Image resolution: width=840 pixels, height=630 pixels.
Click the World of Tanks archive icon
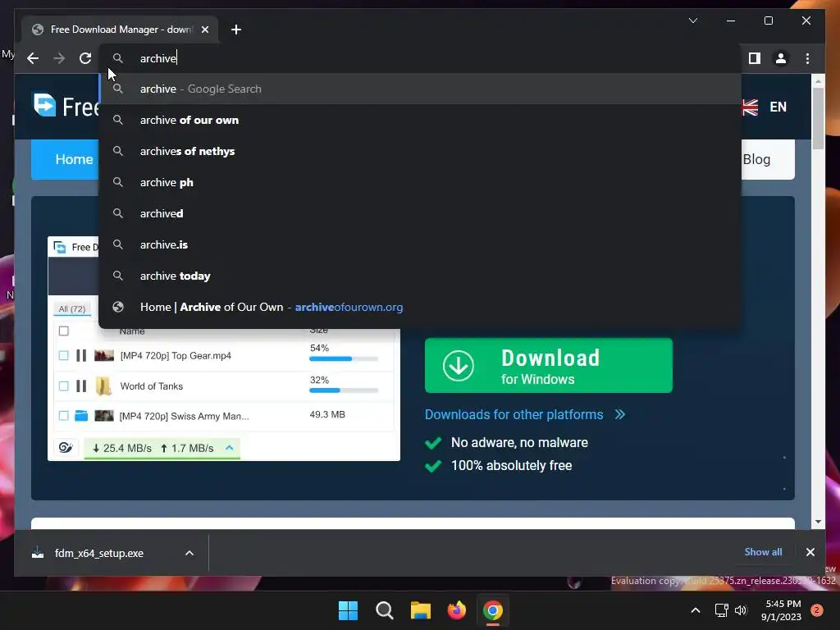coord(103,386)
